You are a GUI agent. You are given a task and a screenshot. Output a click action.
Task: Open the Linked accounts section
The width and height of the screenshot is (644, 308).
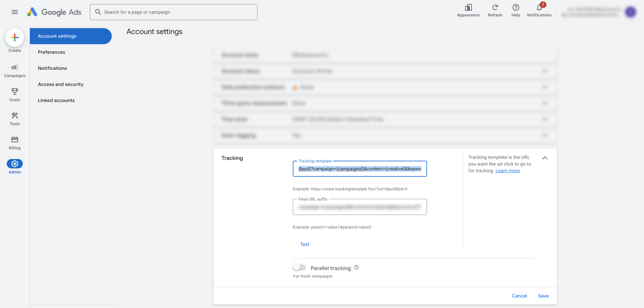click(56, 100)
